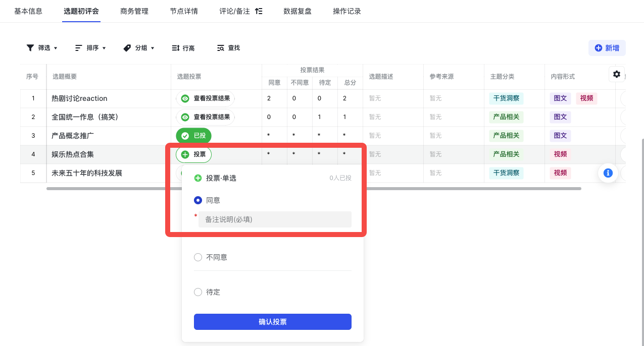The height and width of the screenshot is (346, 644).
Task: Click the 查找 search icon
Action: (x=221, y=48)
